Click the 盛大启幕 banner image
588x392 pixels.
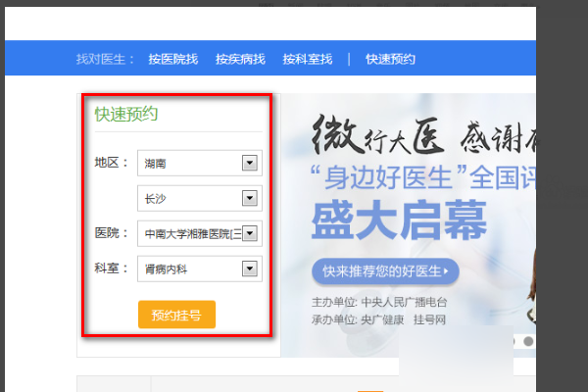pos(399,220)
